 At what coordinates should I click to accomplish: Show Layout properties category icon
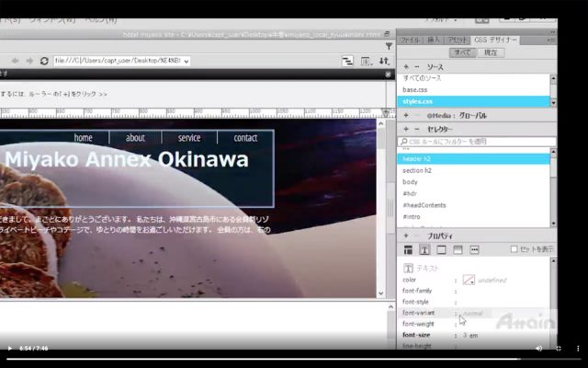pyautogui.click(x=408, y=249)
